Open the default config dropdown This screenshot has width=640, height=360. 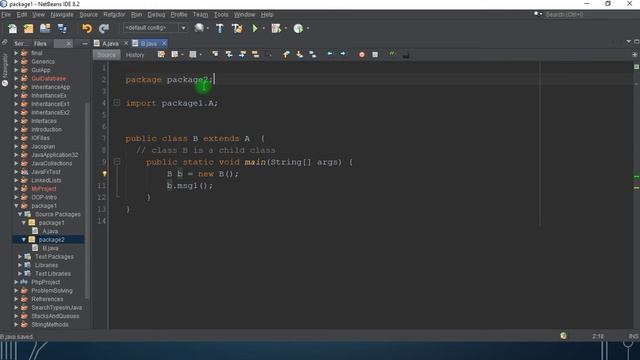coord(183,28)
